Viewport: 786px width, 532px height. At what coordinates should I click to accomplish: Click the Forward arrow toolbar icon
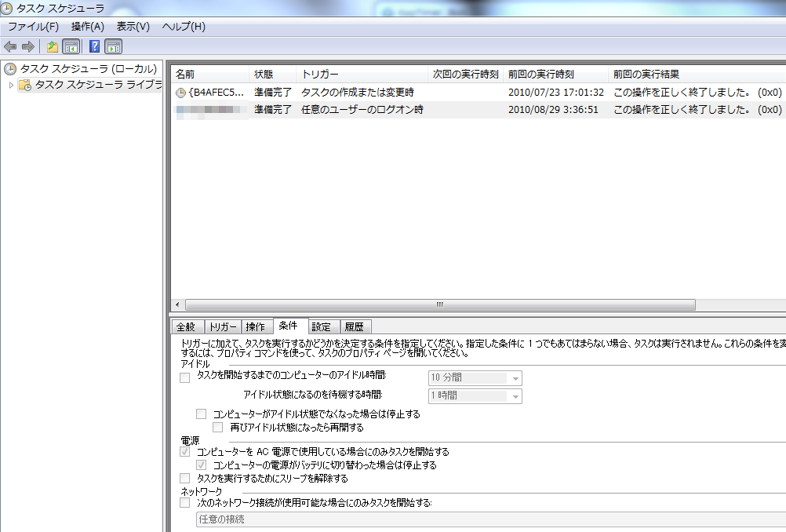[x=27, y=46]
